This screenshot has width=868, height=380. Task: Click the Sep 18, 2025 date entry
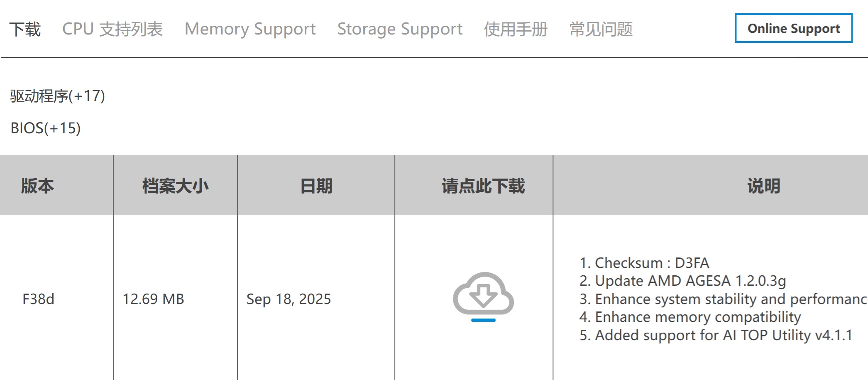pos(288,299)
